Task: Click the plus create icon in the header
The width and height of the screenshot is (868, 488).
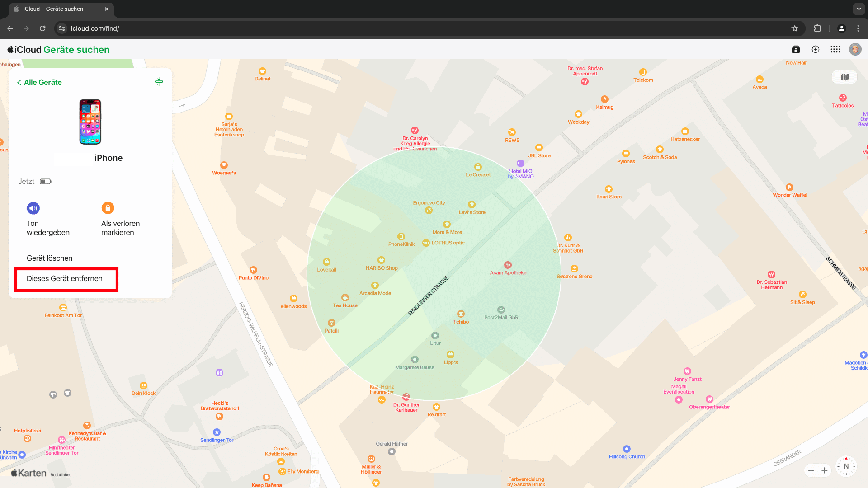Action: click(815, 50)
